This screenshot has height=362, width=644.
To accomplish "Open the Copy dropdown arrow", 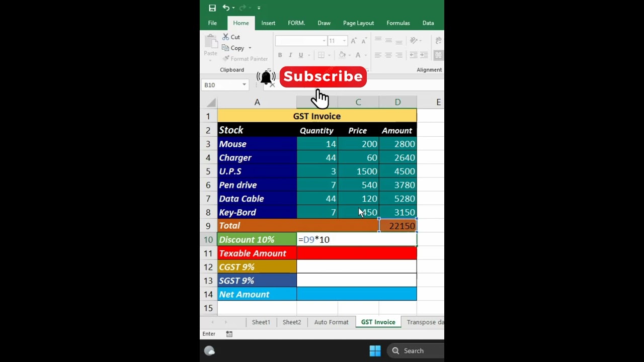I will pos(250,48).
